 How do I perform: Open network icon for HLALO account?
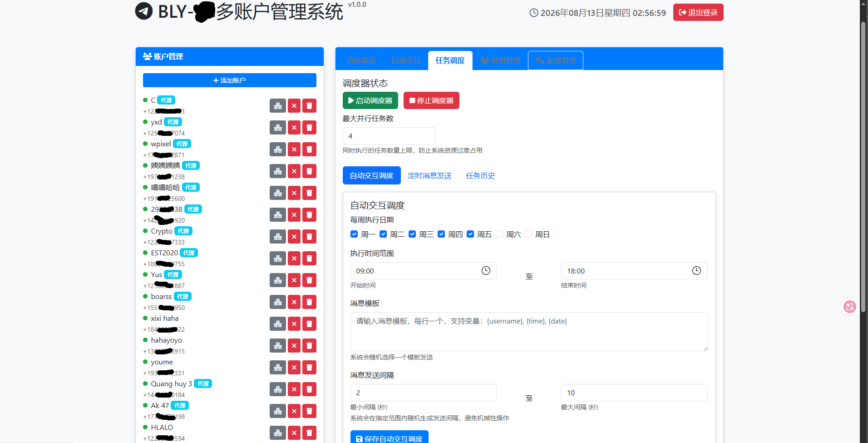click(x=278, y=433)
